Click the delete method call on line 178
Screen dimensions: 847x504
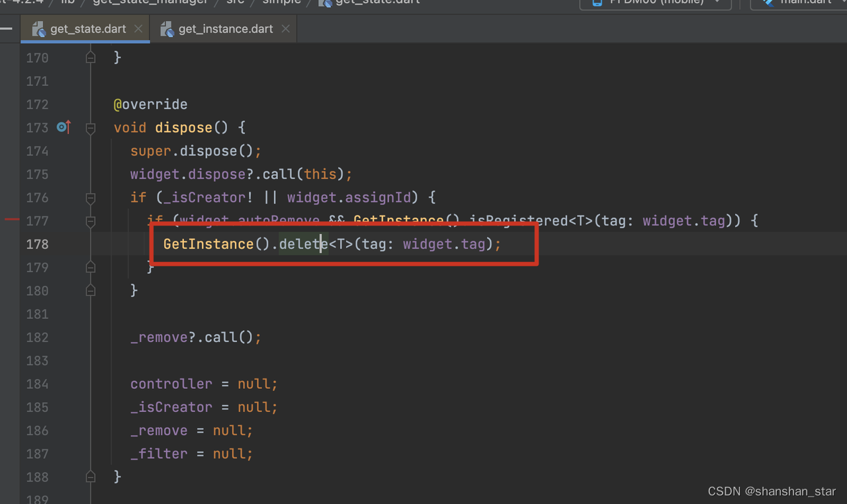click(x=304, y=244)
